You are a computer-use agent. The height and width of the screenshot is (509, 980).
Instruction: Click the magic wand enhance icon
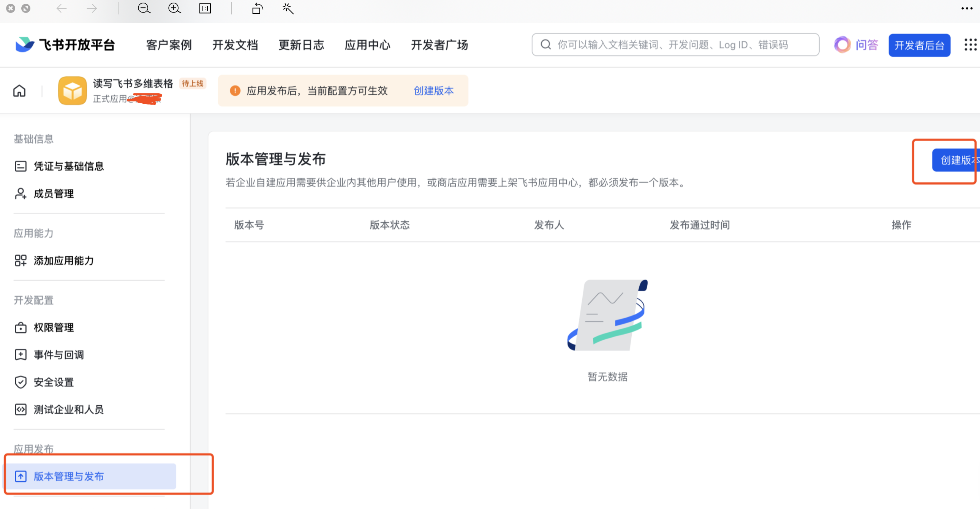(x=288, y=8)
